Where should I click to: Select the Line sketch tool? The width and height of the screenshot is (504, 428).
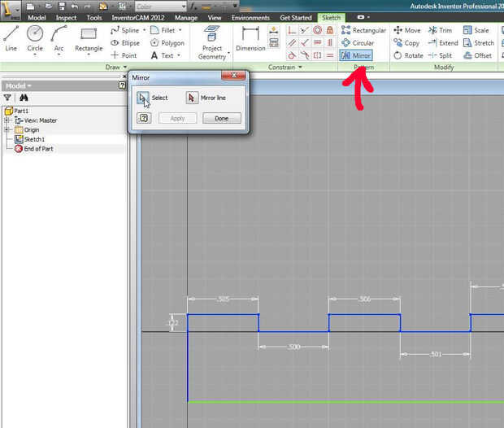click(x=11, y=38)
